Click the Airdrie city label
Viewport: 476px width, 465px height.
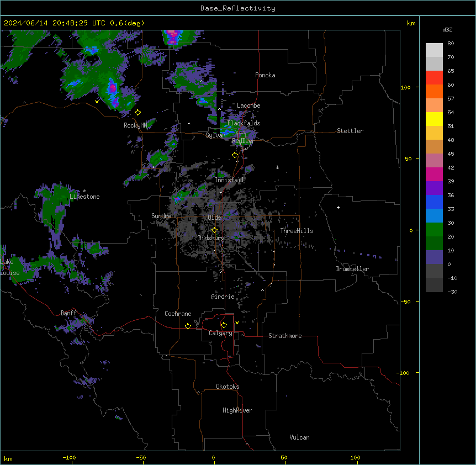[223, 297]
